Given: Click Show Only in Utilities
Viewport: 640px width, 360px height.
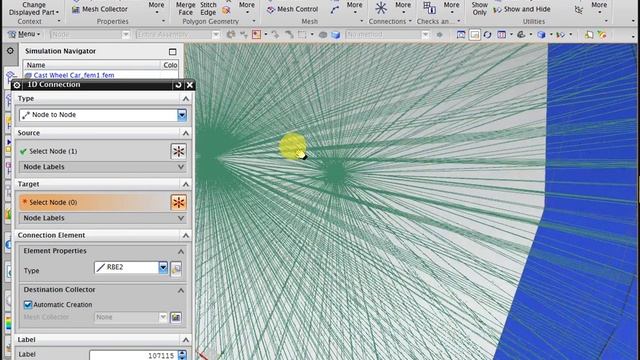Looking at the screenshot, I should [480, 8].
